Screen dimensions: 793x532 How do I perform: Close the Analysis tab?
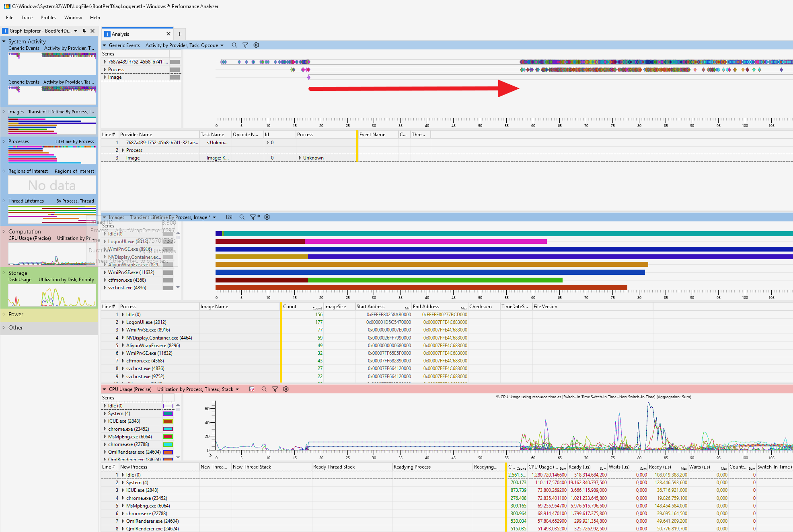168,34
